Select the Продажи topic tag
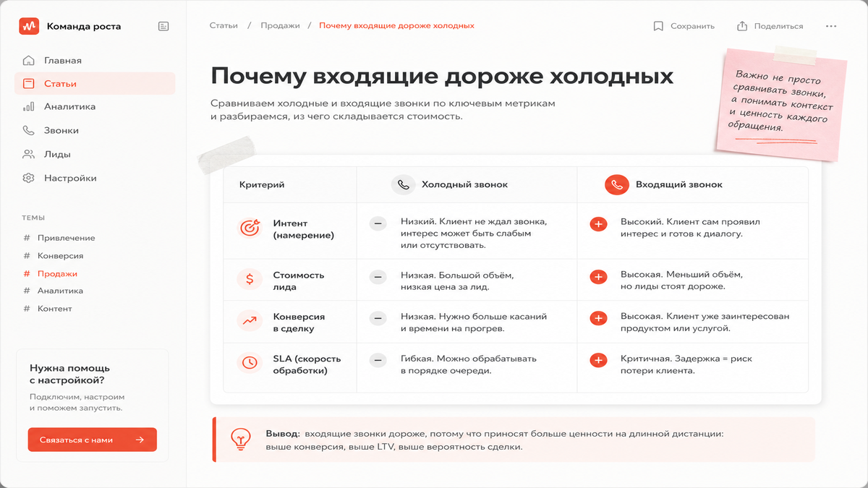 point(50,274)
